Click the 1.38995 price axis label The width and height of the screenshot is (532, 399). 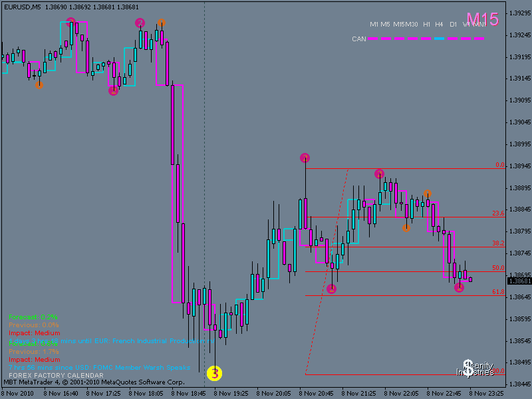tap(520, 144)
